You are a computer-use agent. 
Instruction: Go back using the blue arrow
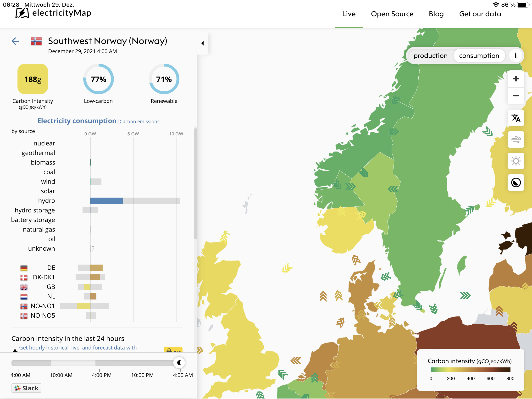(x=15, y=41)
